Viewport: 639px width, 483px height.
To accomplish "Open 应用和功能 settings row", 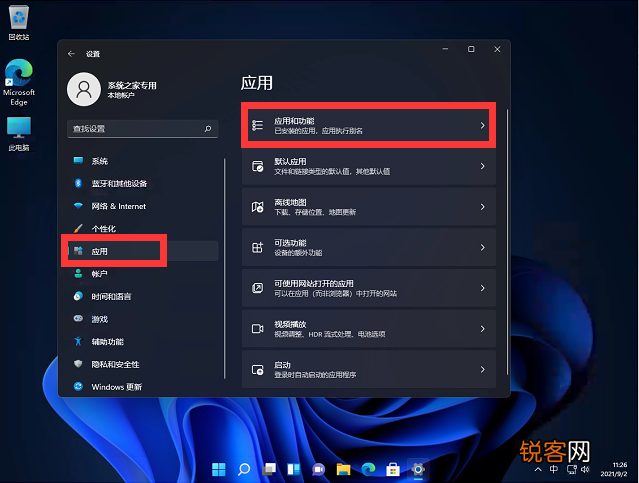I will click(x=368, y=125).
